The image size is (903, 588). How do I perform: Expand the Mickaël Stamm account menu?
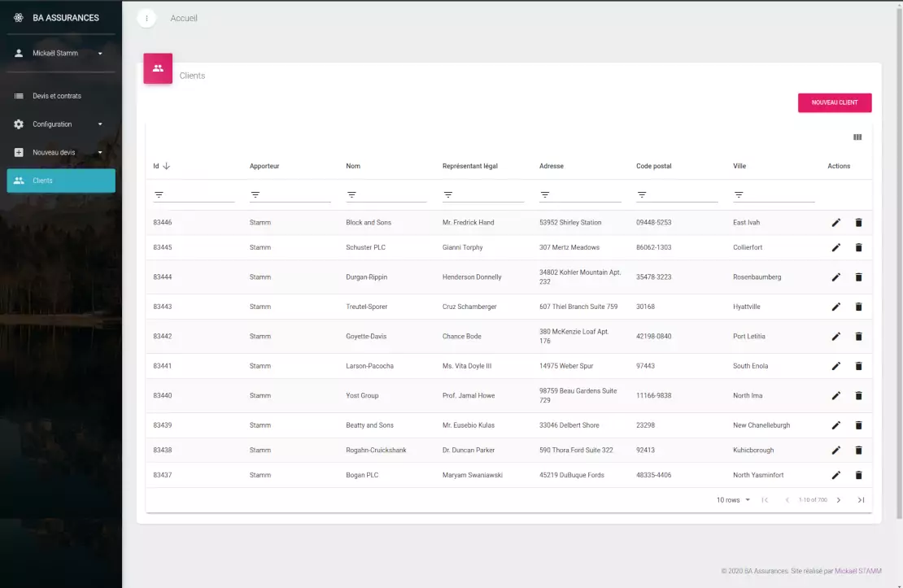click(x=61, y=53)
